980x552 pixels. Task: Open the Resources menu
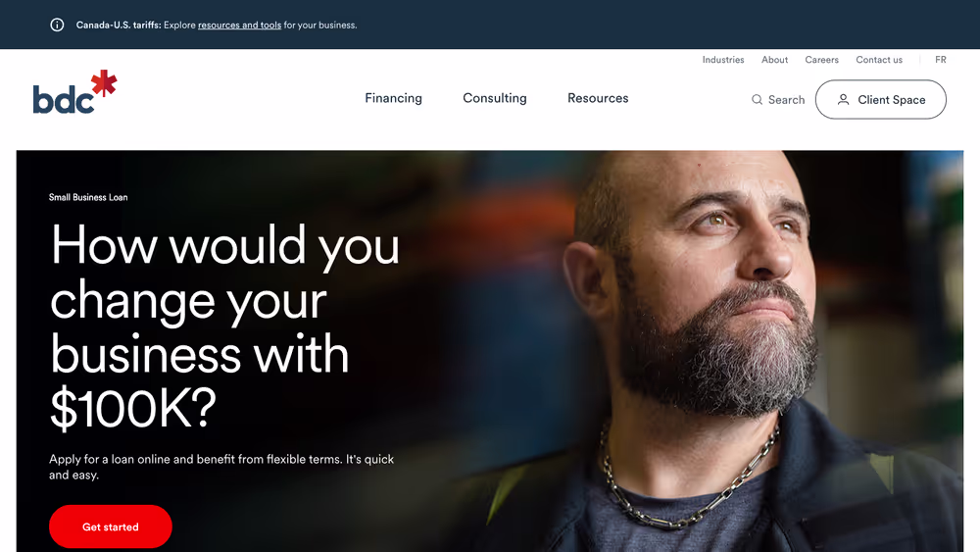[x=598, y=98]
